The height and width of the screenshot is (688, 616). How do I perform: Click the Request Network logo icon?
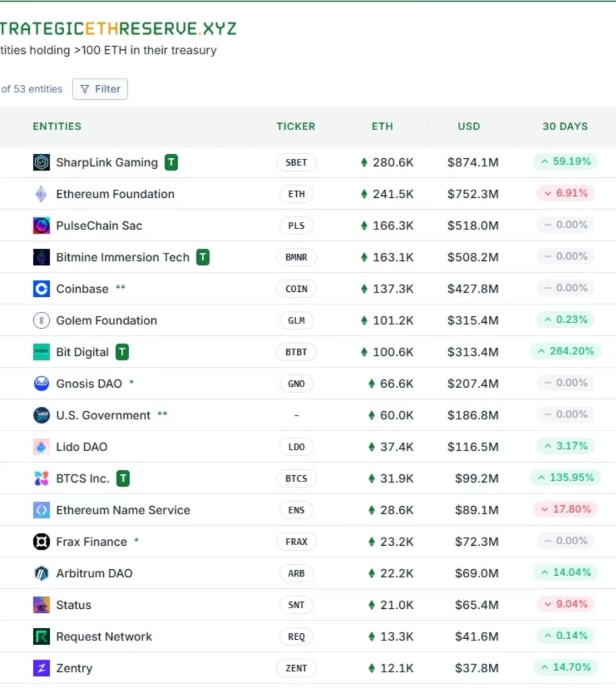(41, 636)
